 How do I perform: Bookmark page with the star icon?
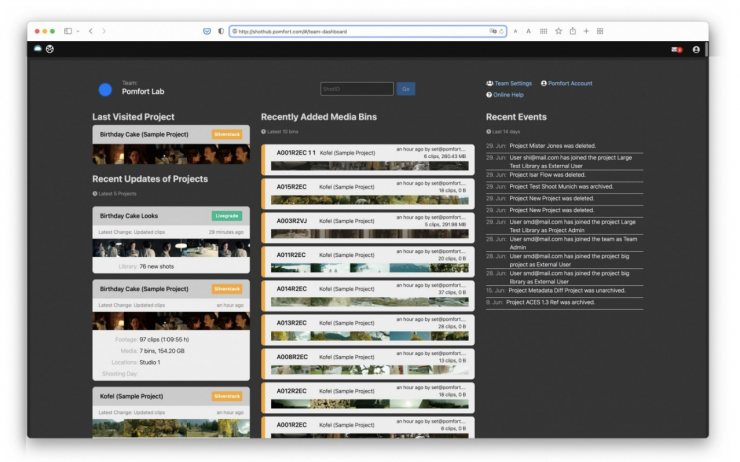click(558, 31)
